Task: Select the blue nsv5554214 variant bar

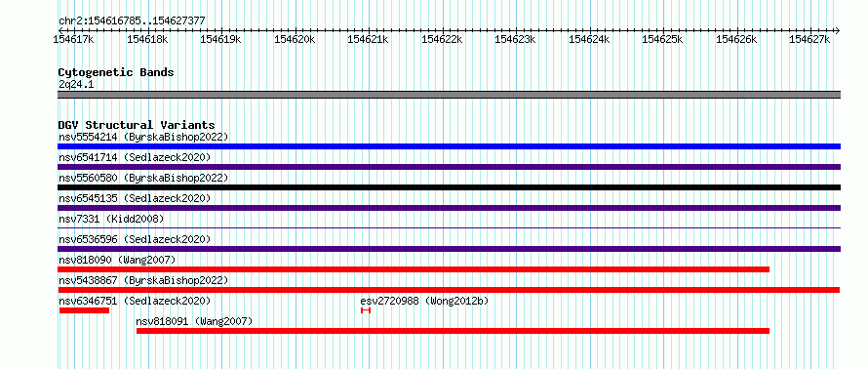Action: 449,146
